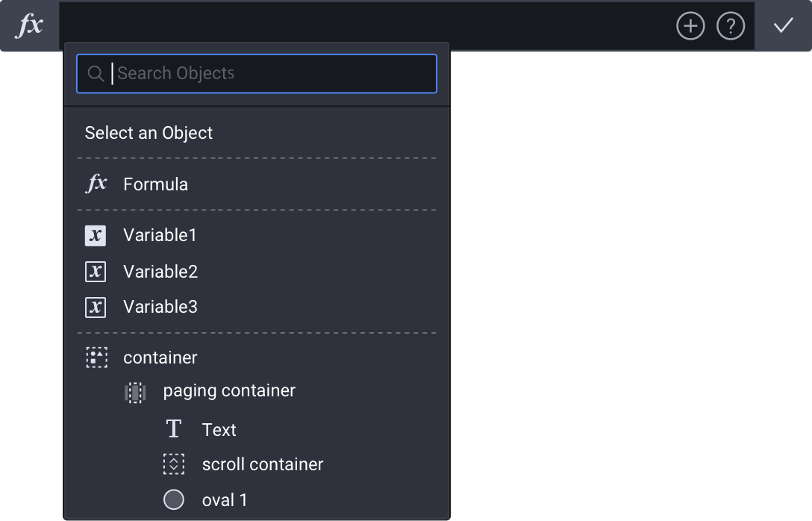The width and height of the screenshot is (812, 521).
Task: Click into the Search Objects field
Action: [269, 73]
